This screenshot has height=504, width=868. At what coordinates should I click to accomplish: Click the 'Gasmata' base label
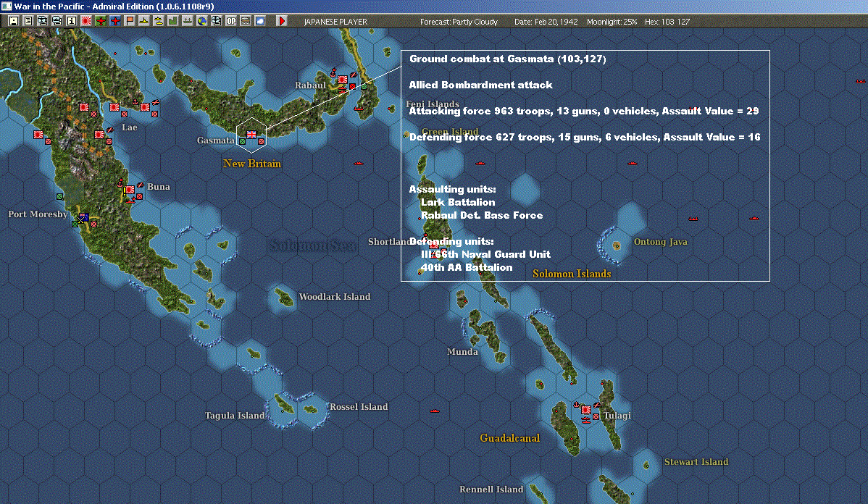(215, 140)
